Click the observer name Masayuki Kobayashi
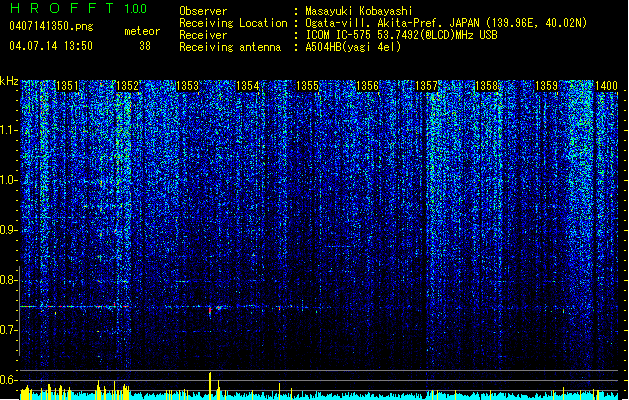This screenshot has width=629, height=400. tap(359, 11)
